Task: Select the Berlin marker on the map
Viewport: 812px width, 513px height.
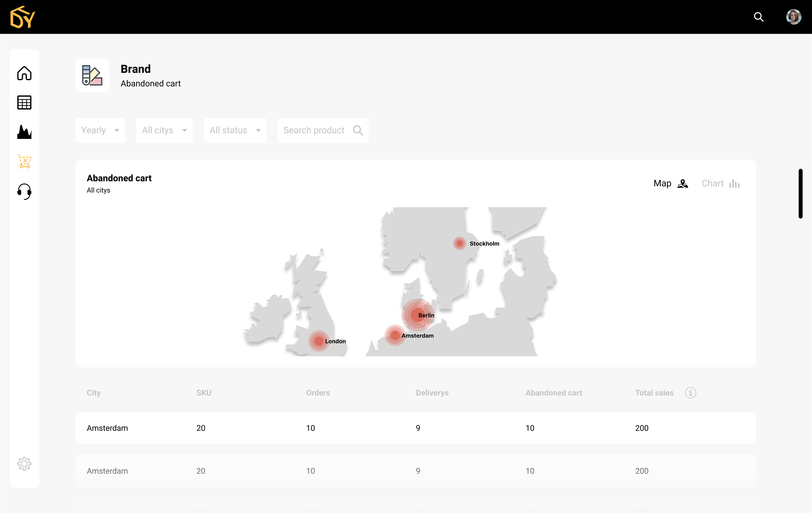Action: (417, 315)
